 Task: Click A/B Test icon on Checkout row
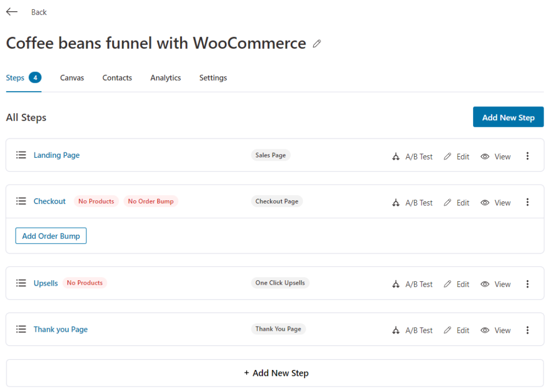[x=396, y=202]
